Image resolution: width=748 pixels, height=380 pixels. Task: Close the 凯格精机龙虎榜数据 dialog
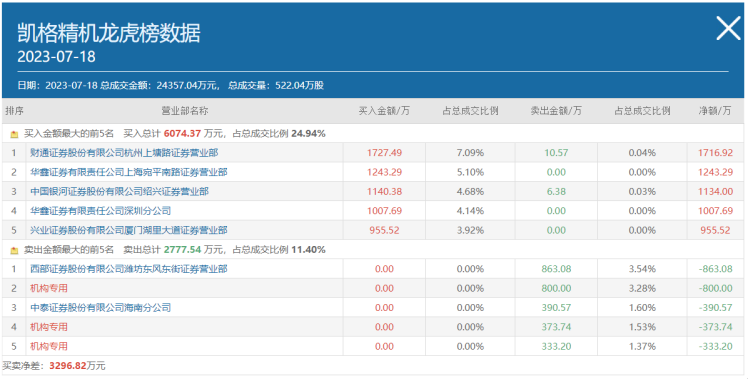728,29
